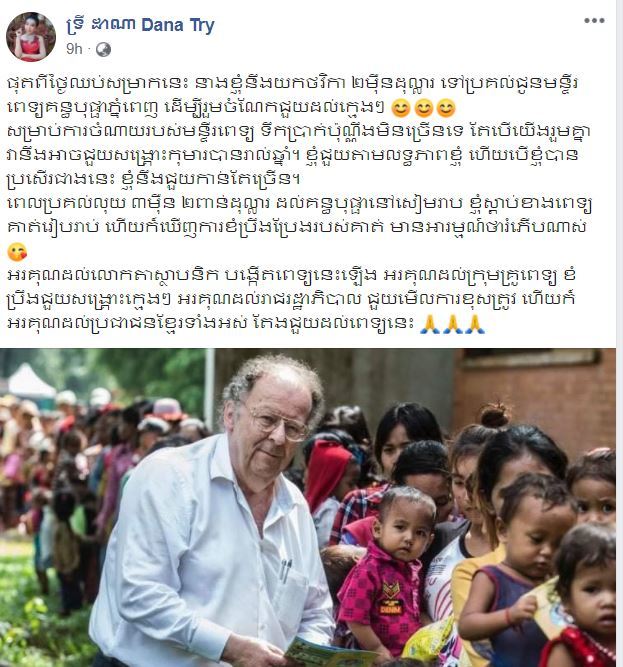
Task: Click the kissing face emoji
Action: pos(17,252)
